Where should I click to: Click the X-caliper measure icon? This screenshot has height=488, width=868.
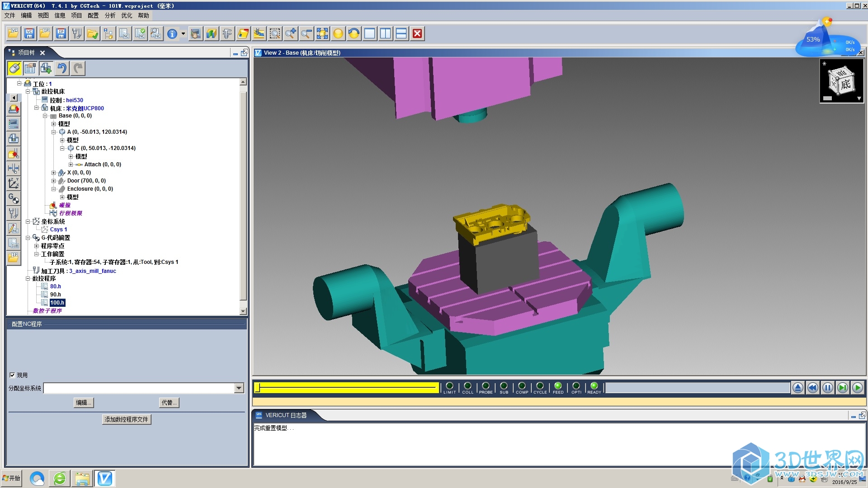(227, 33)
